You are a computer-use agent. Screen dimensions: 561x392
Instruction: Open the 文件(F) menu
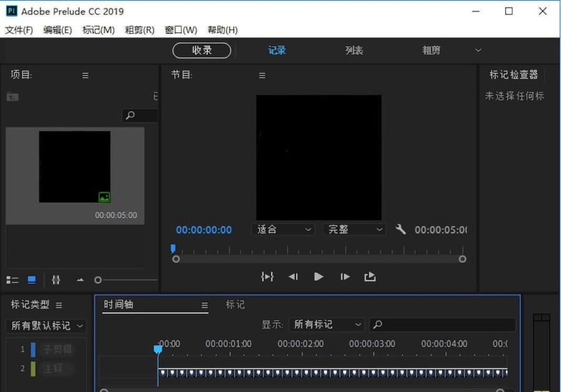coord(19,30)
